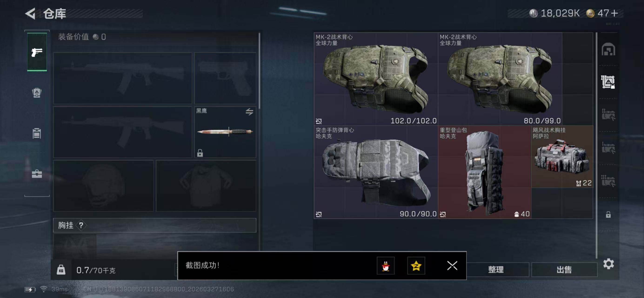
Task: Share screenshot via QQ penguin icon
Action: (x=386, y=265)
